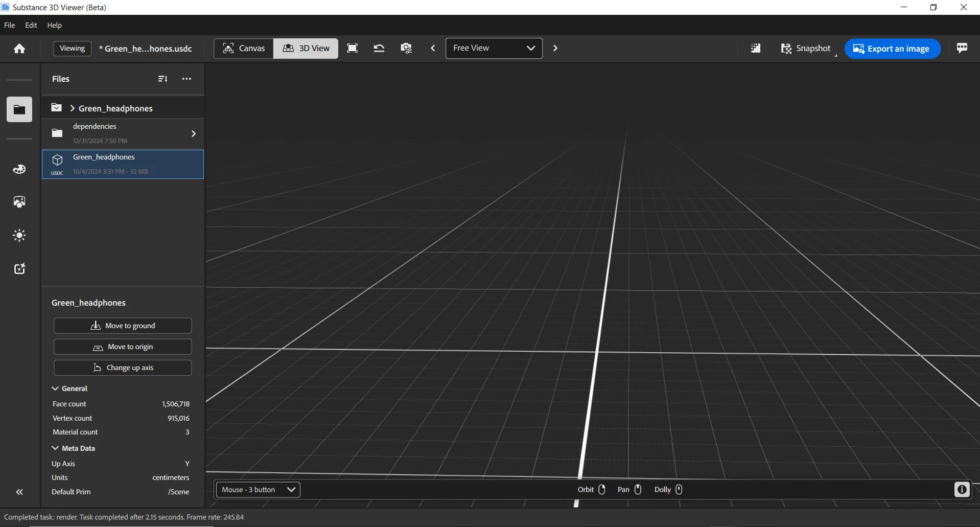The height and width of the screenshot is (527, 980).
Task: Click the Files sort order icon
Action: pos(162,79)
